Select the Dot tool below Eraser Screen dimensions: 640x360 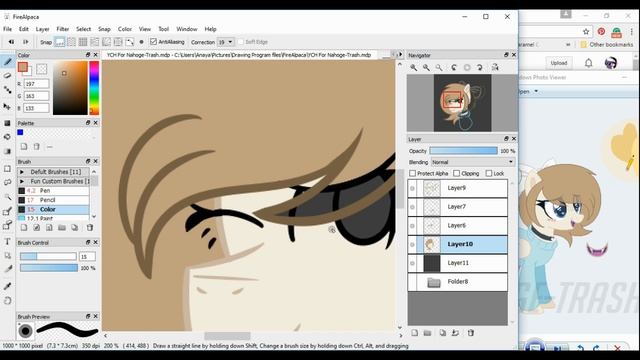pyautogui.click(x=7, y=90)
